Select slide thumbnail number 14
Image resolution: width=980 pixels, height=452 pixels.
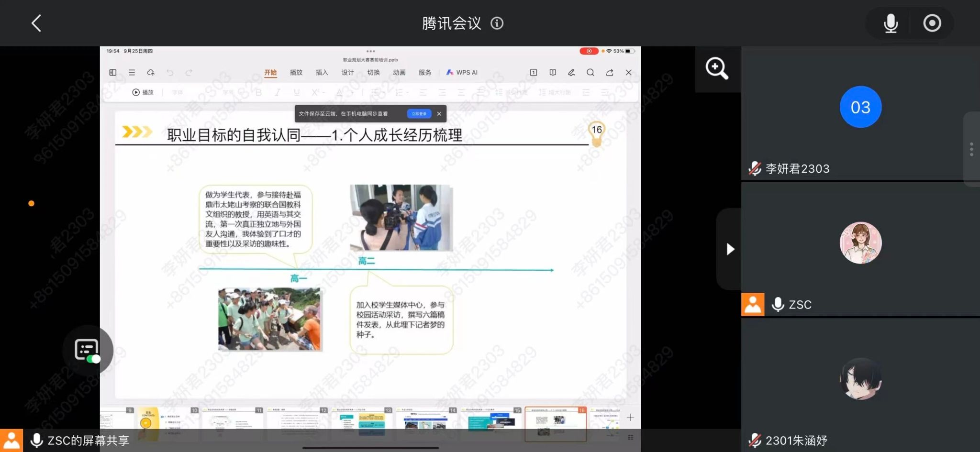426,423
